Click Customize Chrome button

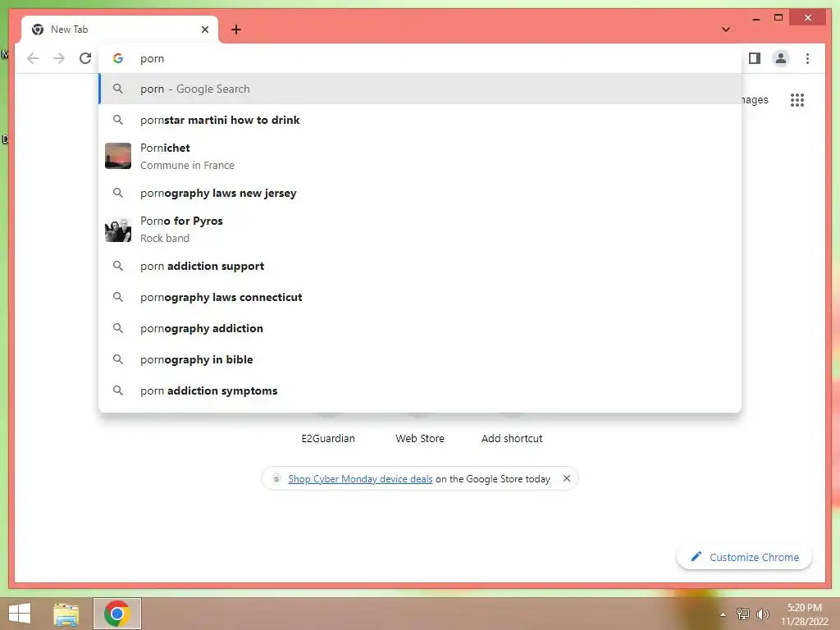(745, 557)
